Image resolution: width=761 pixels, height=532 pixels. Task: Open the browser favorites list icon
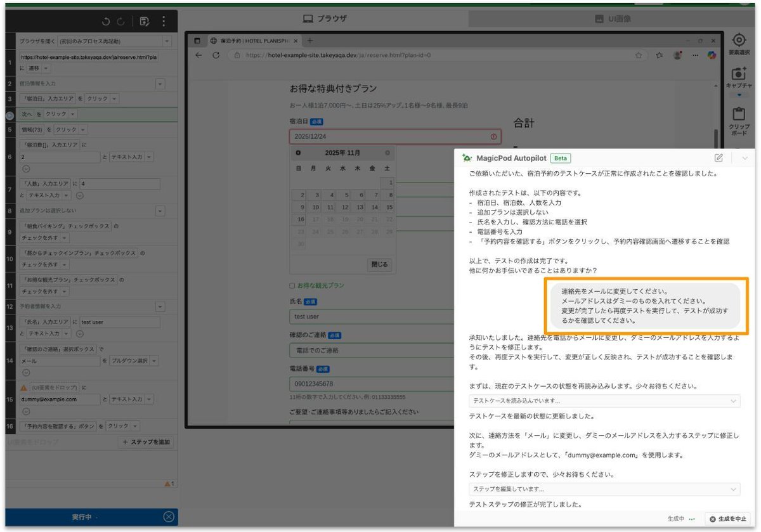[660, 55]
